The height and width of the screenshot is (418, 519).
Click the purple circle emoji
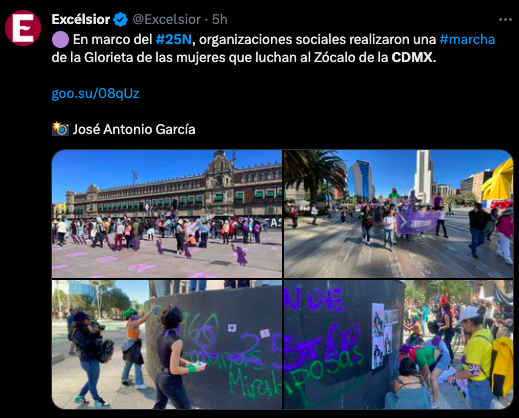[x=60, y=39]
